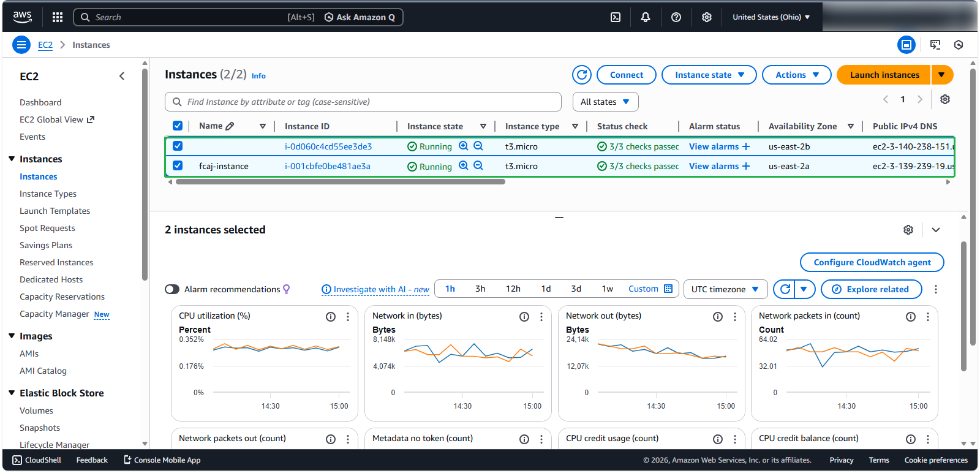Image resolution: width=980 pixels, height=473 pixels.
Task: Open Cookie preferences in footer
Action: pyautogui.click(x=936, y=460)
